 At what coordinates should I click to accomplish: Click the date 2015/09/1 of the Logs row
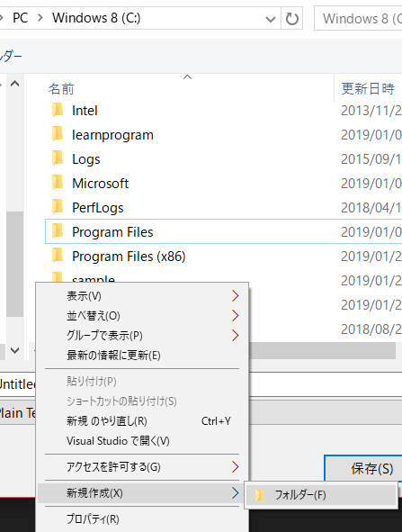coord(371,159)
